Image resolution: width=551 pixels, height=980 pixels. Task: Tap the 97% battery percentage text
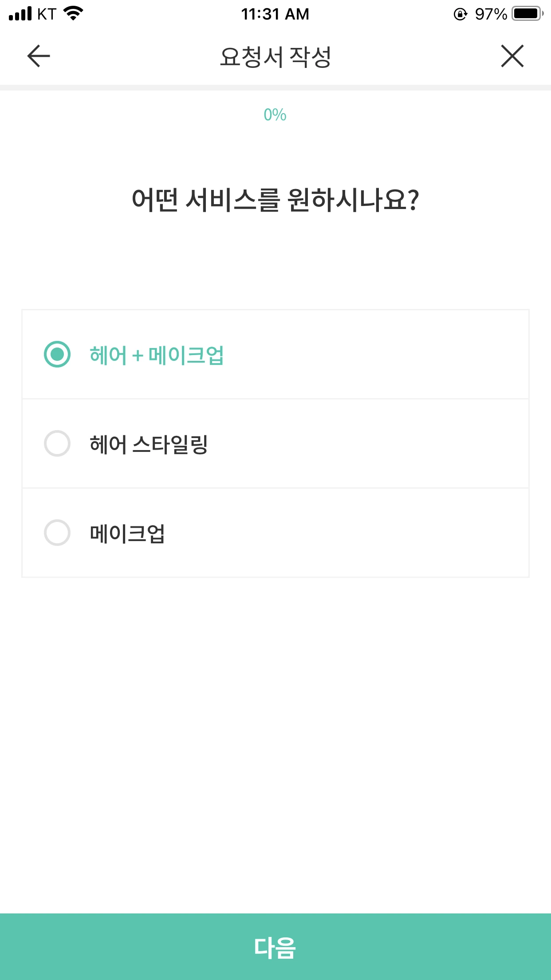click(491, 14)
